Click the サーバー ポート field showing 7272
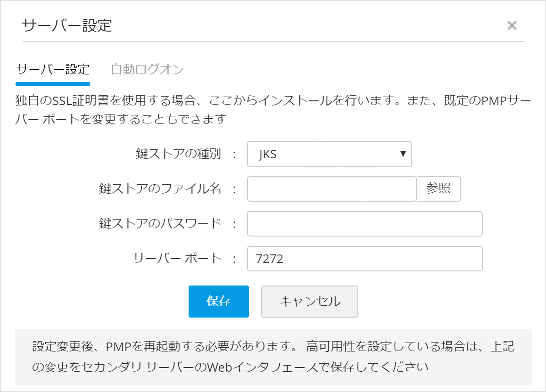Viewport: 546px width, 392px height. 364,259
